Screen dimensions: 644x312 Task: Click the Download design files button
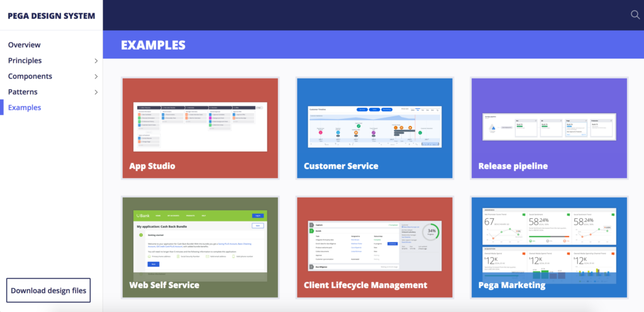[x=48, y=290]
